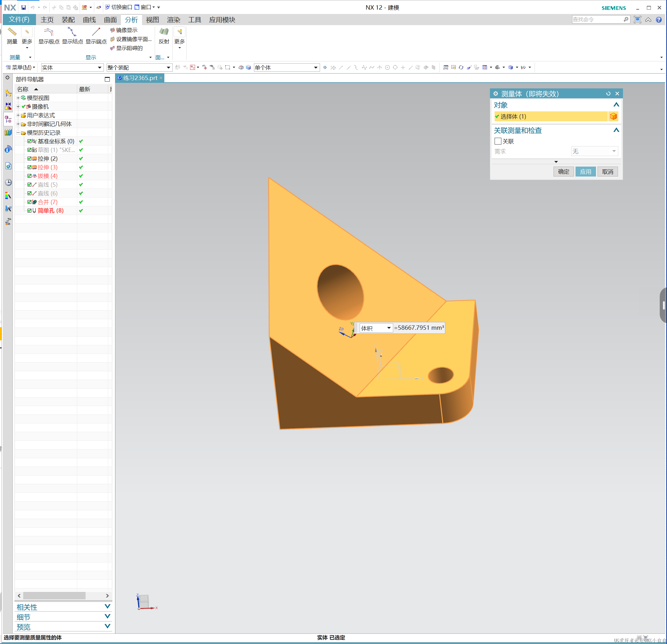
Task: Click the Save icon in title bar
Action: [24, 7]
